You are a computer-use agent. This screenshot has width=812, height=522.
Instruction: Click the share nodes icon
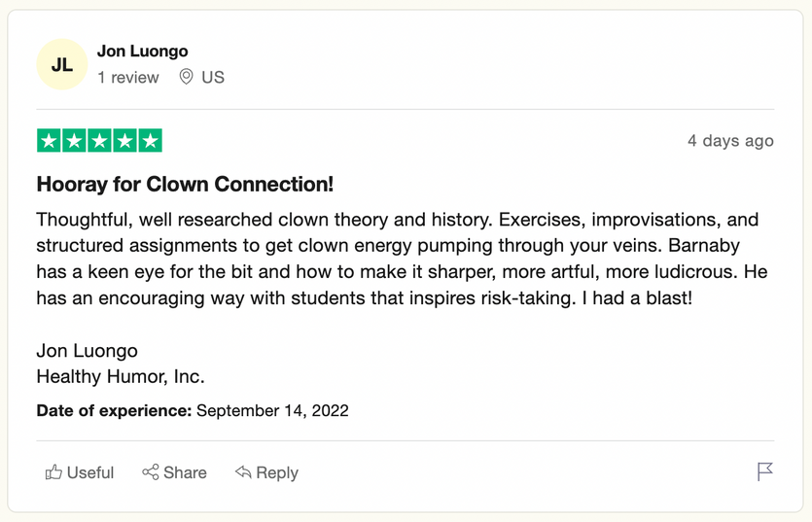click(151, 472)
